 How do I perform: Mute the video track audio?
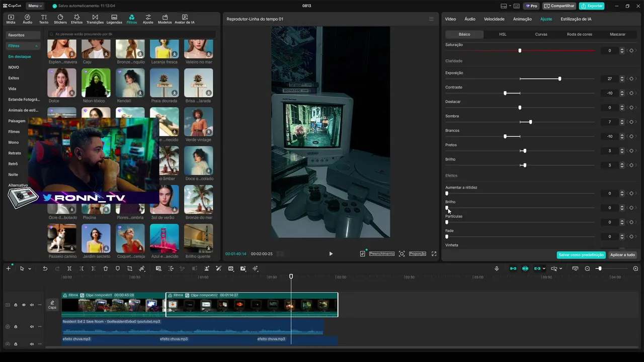32,305
